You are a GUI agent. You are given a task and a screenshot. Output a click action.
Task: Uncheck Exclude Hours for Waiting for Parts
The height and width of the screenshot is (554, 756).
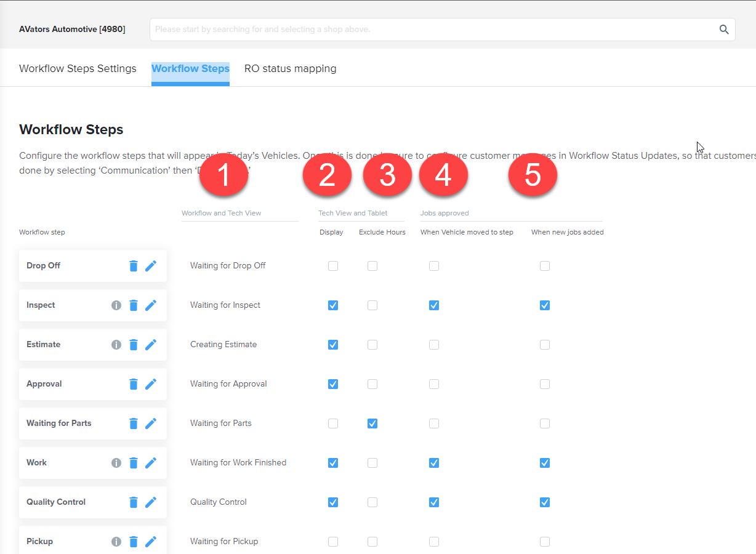372,423
